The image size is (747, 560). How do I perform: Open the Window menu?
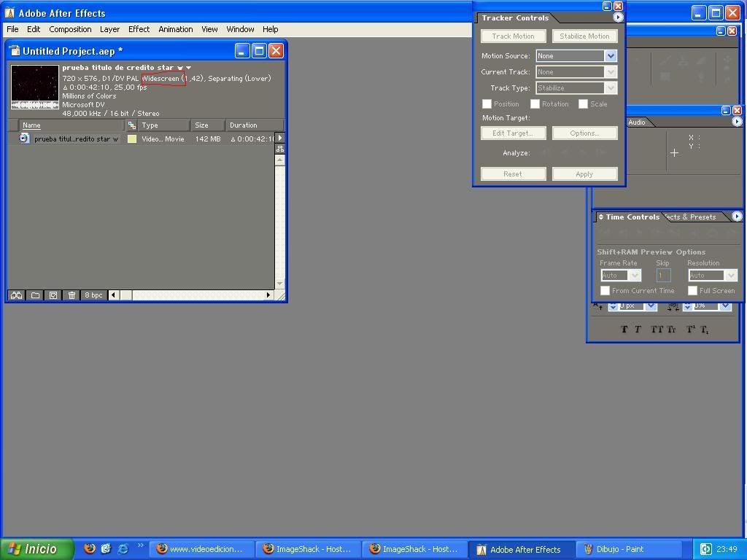coord(240,29)
